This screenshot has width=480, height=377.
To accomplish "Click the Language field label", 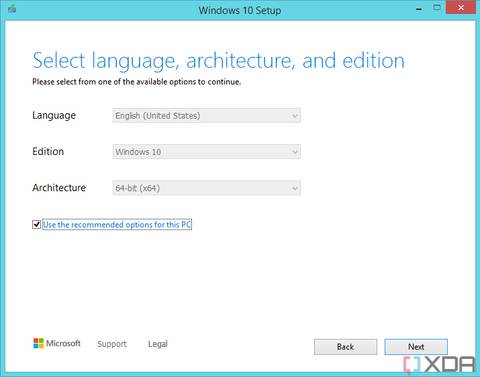I will click(54, 115).
